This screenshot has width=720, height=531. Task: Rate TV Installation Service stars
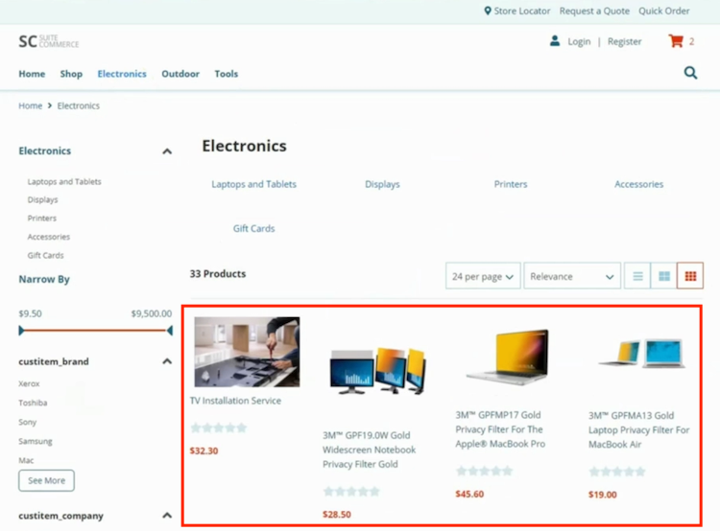[219, 428]
